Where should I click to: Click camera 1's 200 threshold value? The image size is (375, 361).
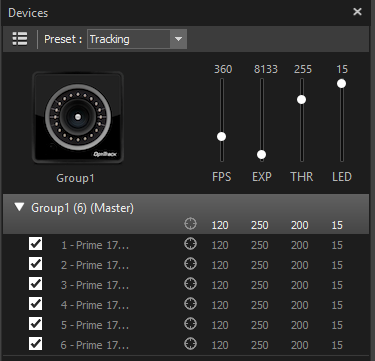tap(300, 245)
